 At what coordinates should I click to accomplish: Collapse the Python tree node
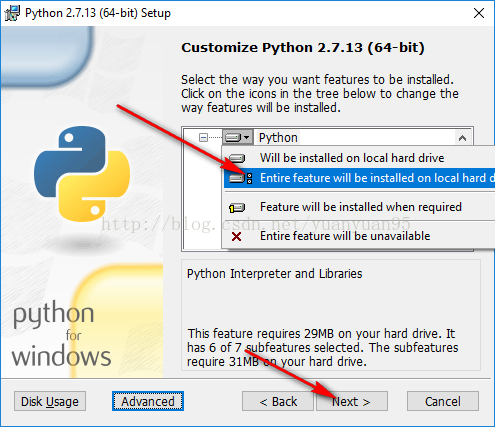[x=203, y=137]
